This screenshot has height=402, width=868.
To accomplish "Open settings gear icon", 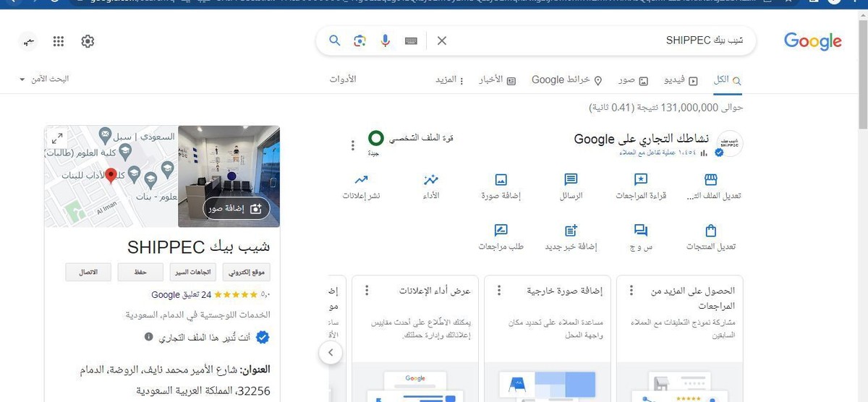I will [88, 41].
